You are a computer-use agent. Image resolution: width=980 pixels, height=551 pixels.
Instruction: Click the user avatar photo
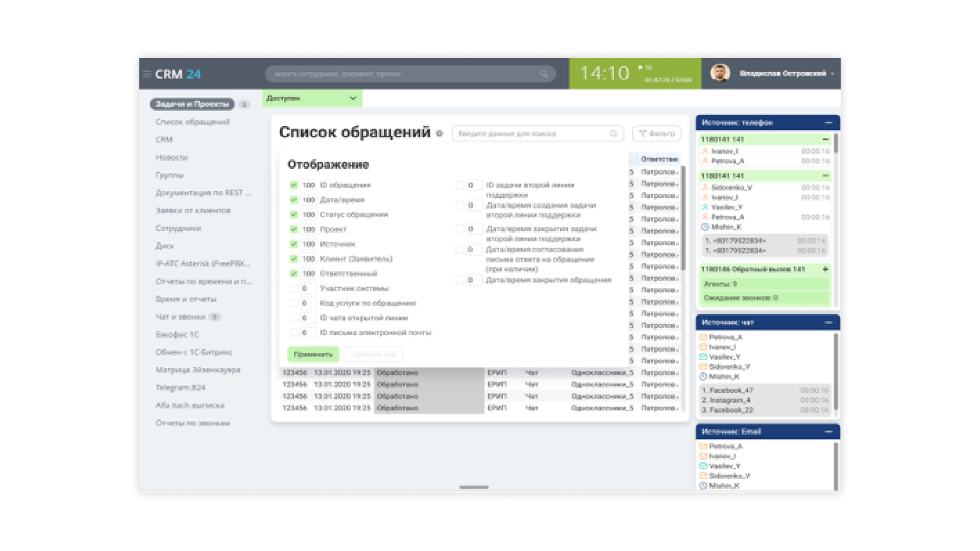point(720,73)
